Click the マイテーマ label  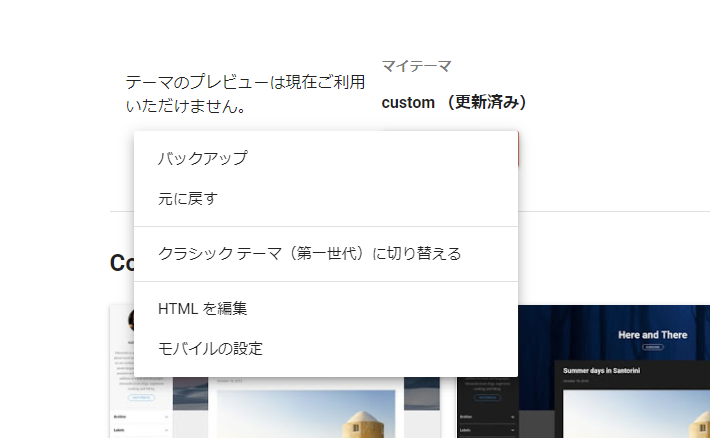[416, 66]
